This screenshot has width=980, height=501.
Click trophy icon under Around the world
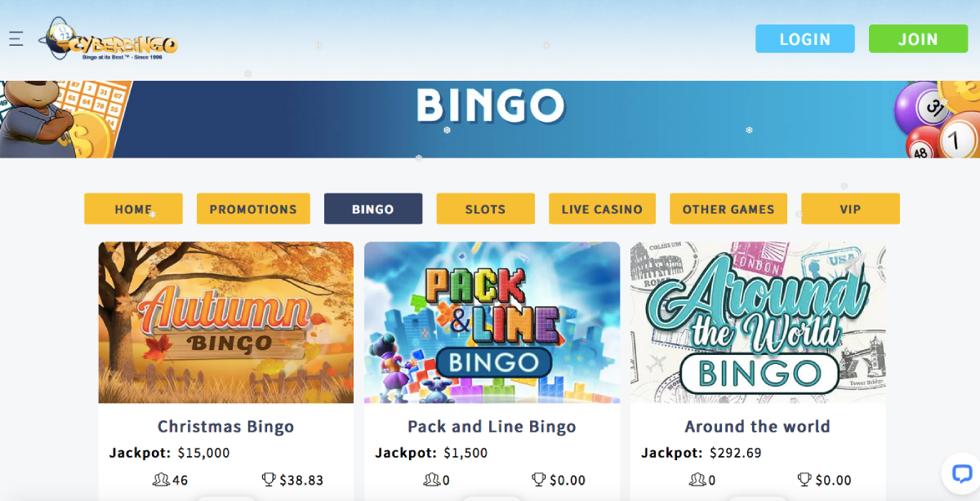tap(805, 480)
